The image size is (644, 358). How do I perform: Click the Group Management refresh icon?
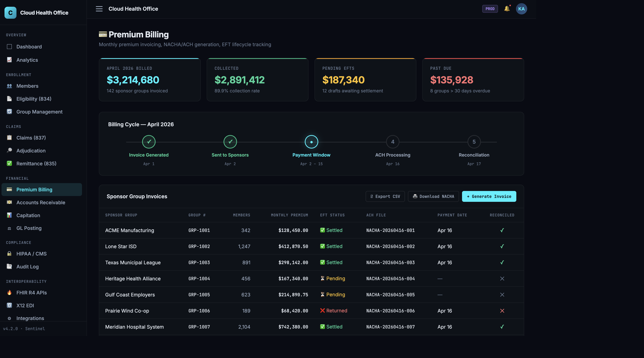(9, 112)
